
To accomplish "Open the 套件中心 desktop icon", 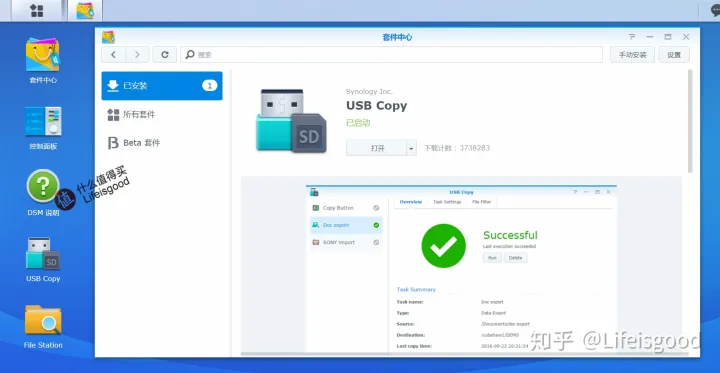I will (x=43, y=61).
